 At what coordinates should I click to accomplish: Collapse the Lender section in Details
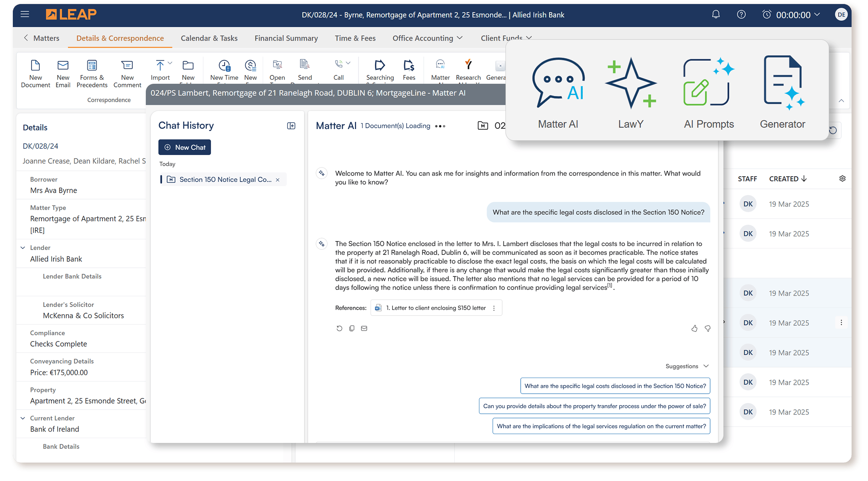pos(23,248)
